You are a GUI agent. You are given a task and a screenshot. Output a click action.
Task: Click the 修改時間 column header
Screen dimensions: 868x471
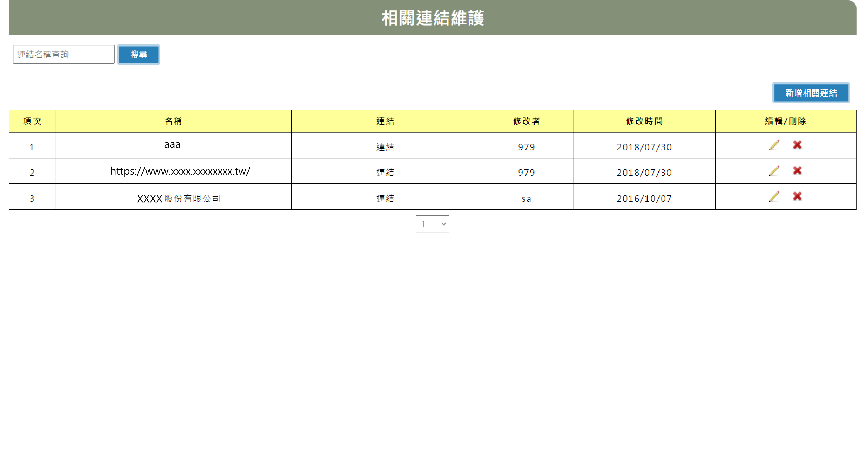tap(644, 121)
